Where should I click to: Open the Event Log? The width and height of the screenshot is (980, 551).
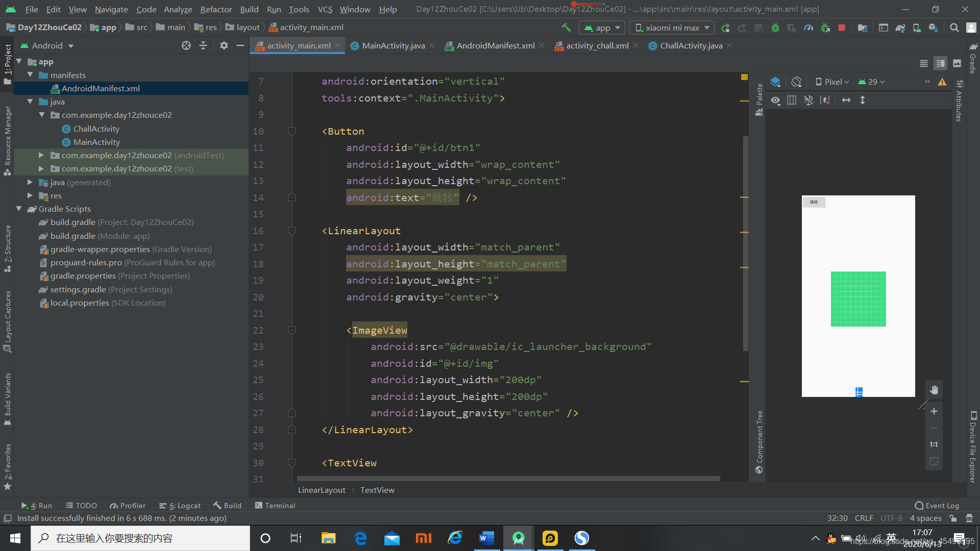point(937,506)
